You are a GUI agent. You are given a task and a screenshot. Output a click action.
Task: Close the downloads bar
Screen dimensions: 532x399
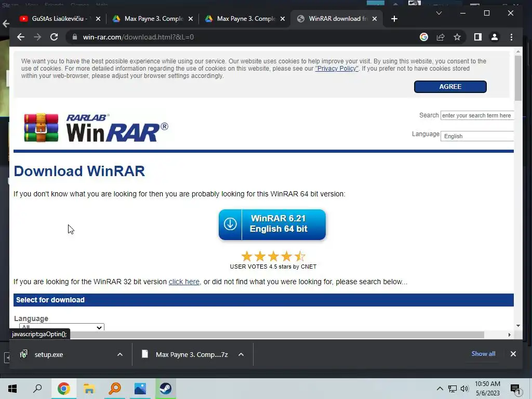pos(513,353)
